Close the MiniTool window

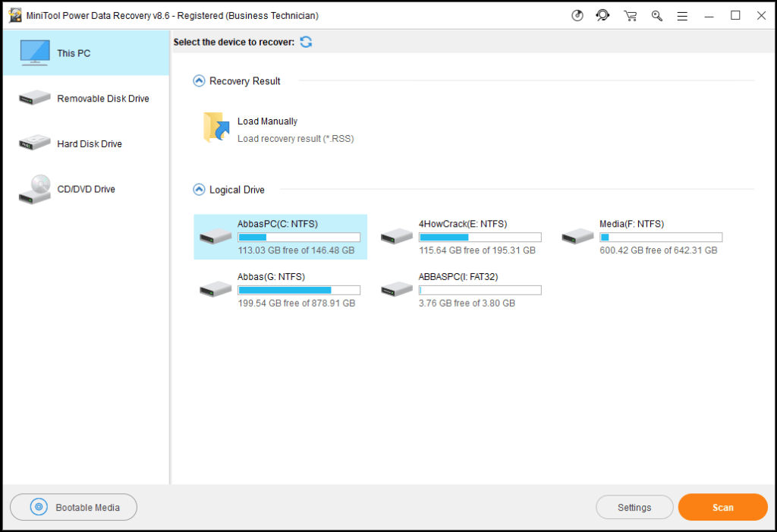(761, 15)
